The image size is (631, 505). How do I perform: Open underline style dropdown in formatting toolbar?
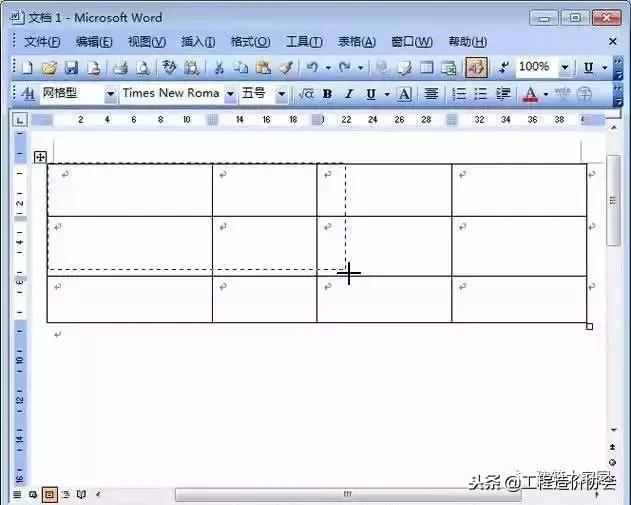coord(387,95)
